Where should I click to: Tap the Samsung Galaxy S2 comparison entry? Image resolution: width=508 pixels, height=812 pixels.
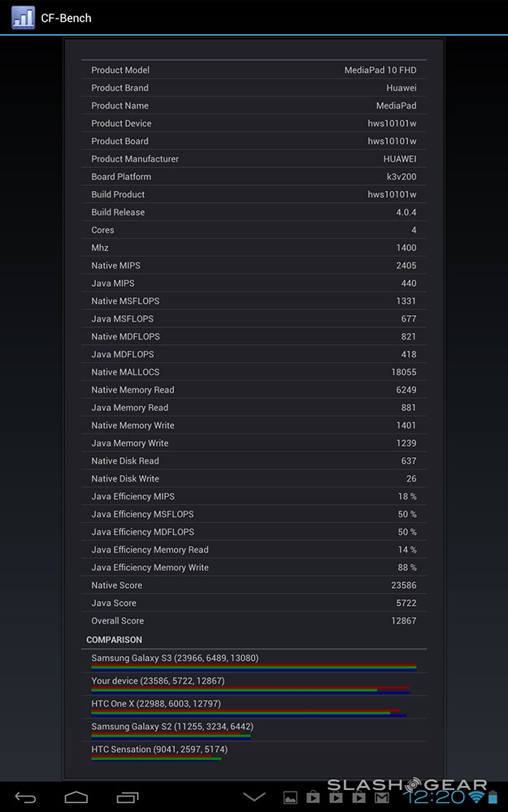[x=254, y=730]
